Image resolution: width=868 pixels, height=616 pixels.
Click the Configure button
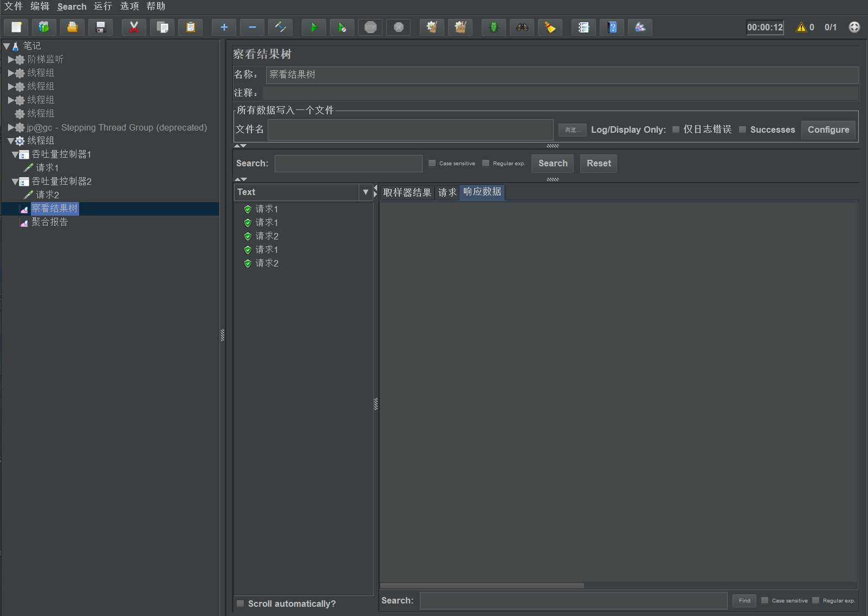point(828,129)
